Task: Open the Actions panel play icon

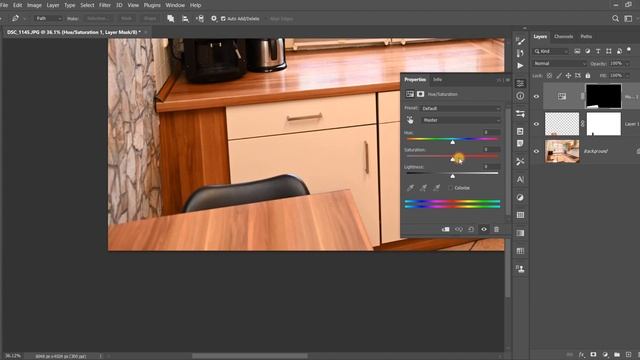Action: pyautogui.click(x=520, y=66)
